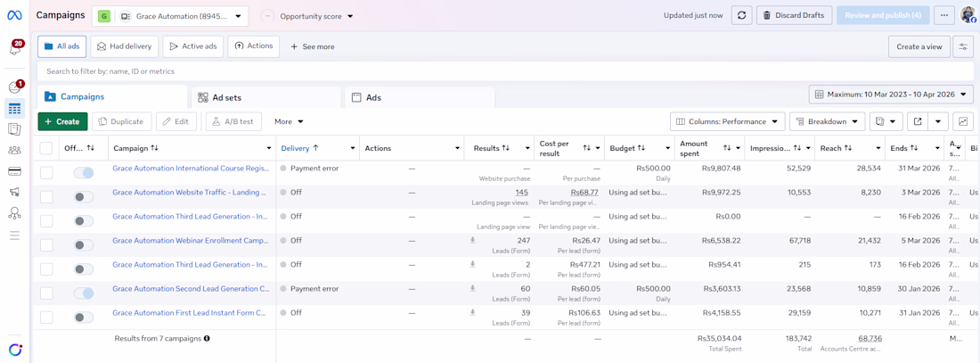This screenshot has height=363, width=980.
Task: Turn on the Website Traffic campaign switch
Action: (84, 196)
